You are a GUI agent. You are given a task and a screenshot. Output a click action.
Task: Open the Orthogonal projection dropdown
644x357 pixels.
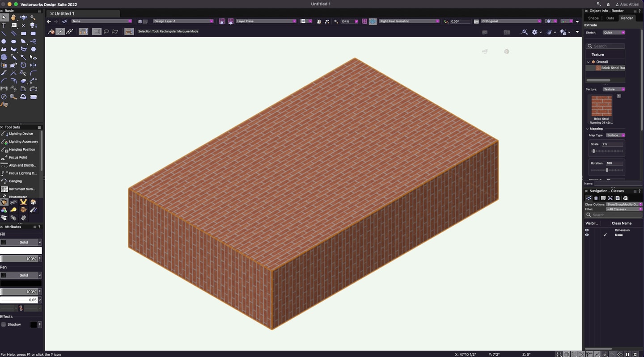pos(511,21)
